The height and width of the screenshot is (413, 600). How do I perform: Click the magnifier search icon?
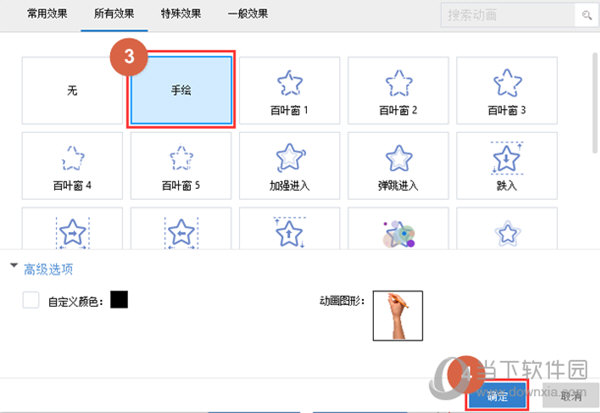pos(586,15)
